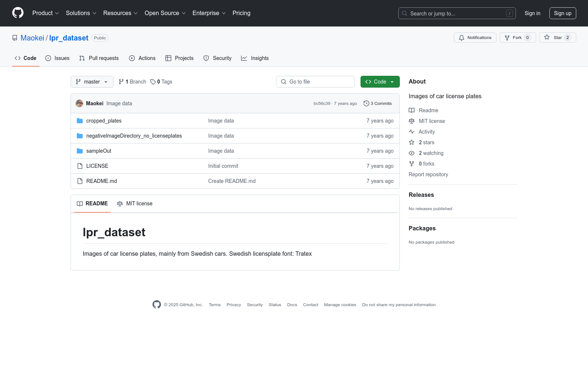Viewport: 588px width, 368px height.
Task: Click the Docs footer link
Action: tap(292, 305)
